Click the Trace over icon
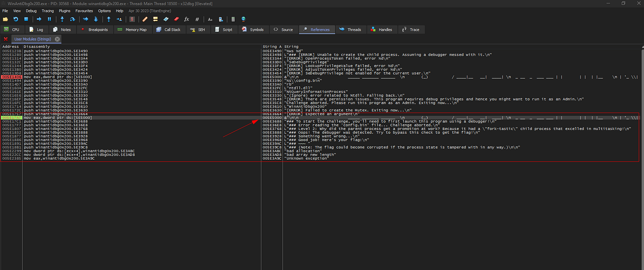Viewport: 644px width, 270px height. (x=96, y=19)
